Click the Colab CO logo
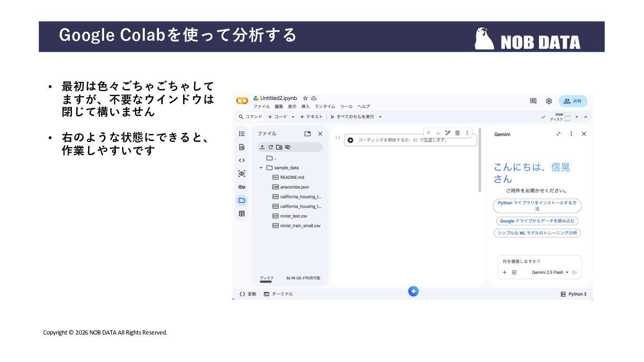 click(x=242, y=101)
